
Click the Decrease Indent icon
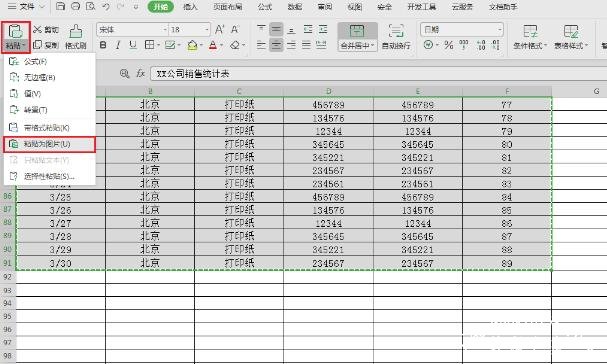(308, 29)
